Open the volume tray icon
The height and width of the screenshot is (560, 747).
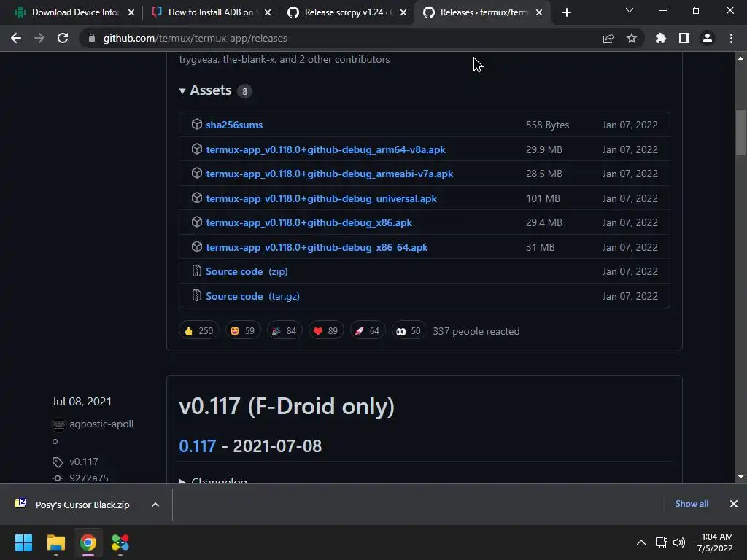coord(679,542)
